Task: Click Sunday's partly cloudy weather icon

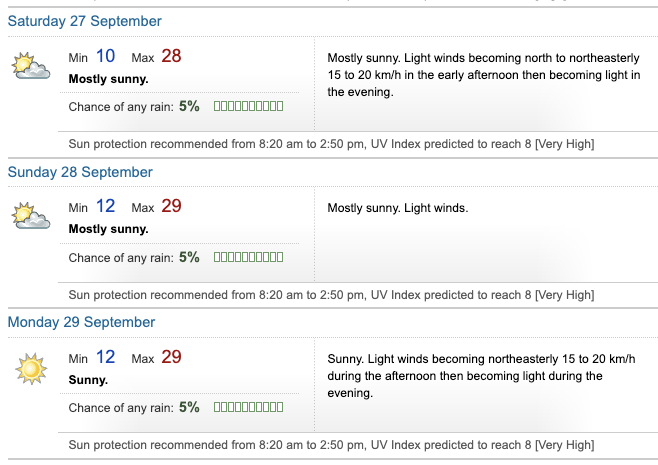Action: (31, 216)
